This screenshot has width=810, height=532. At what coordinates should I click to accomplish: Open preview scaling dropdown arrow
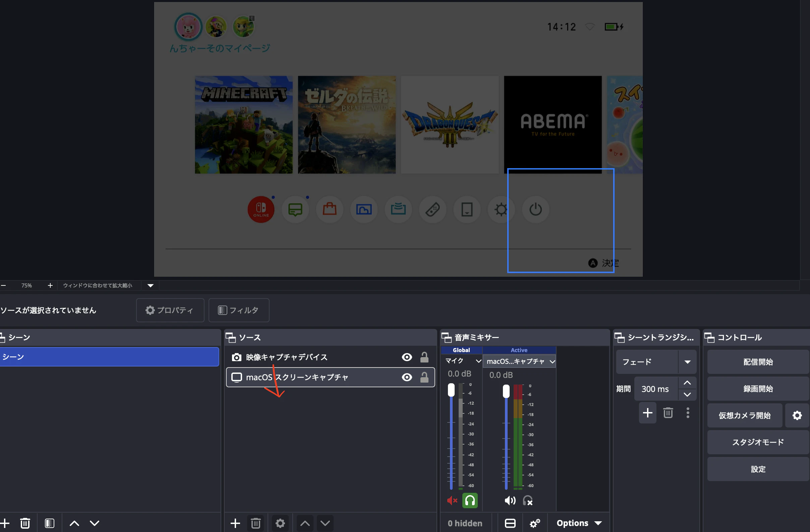[x=151, y=285]
